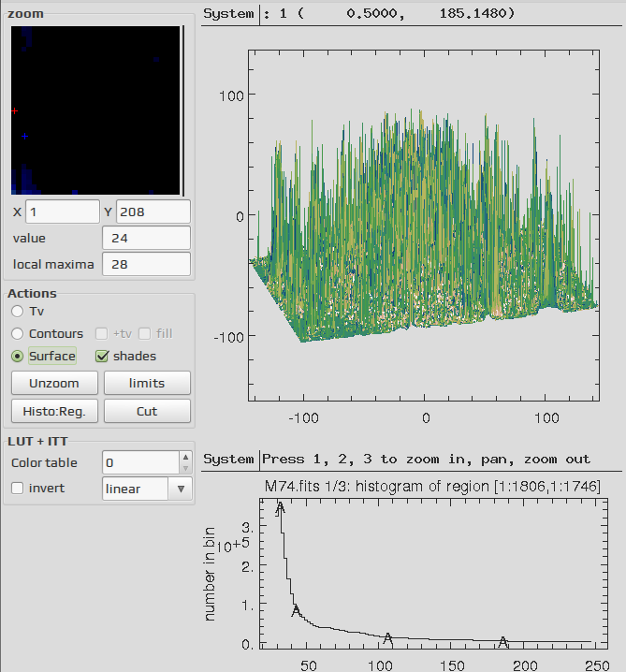Viewport: 626px width, 672px height.
Task: Click the red cross marker in zoom view
Action: pos(15,111)
